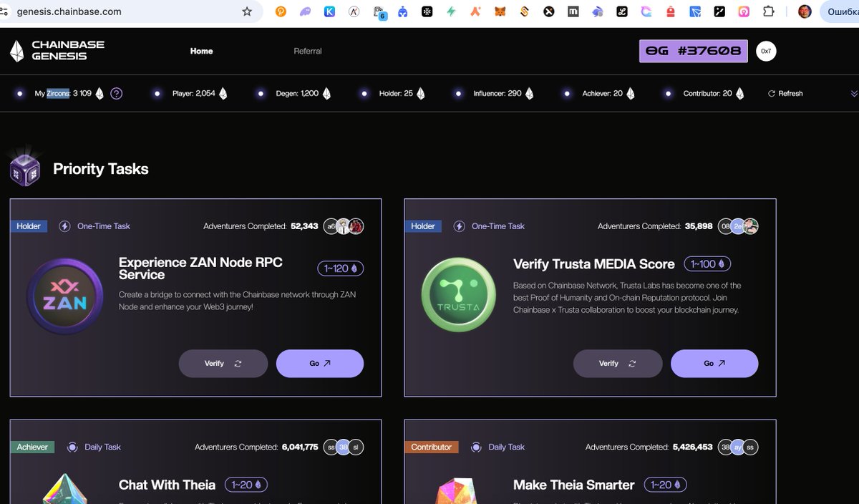This screenshot has width=859, height=504.
Task: Click the Make Theia Smarter 1~20 reward
Action: click(x=666, y=485)
